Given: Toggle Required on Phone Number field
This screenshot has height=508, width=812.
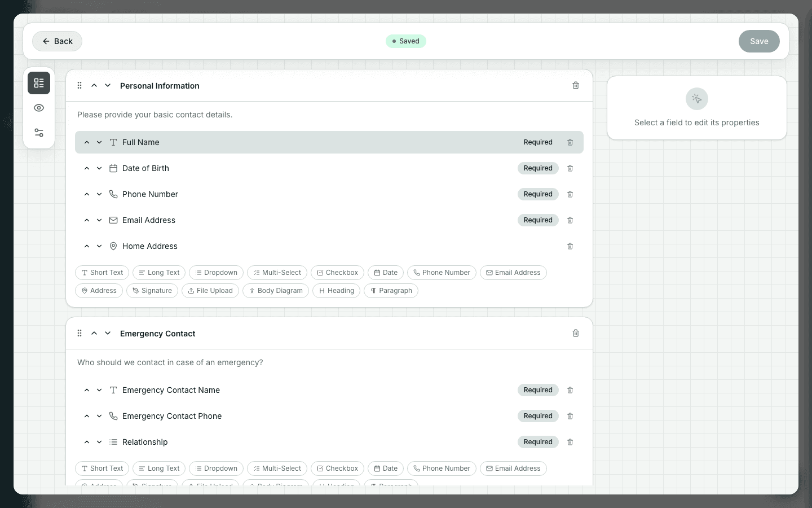Looking at the screenshot, I should point(538,194).
